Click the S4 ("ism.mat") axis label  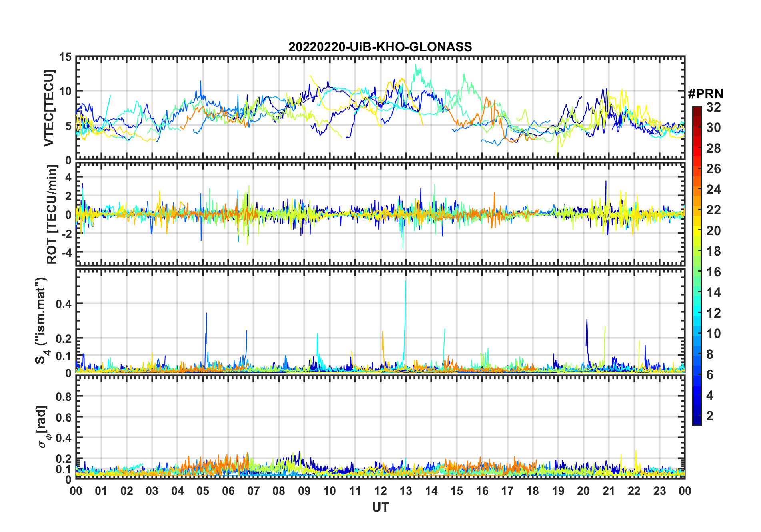tap(42, 320)
